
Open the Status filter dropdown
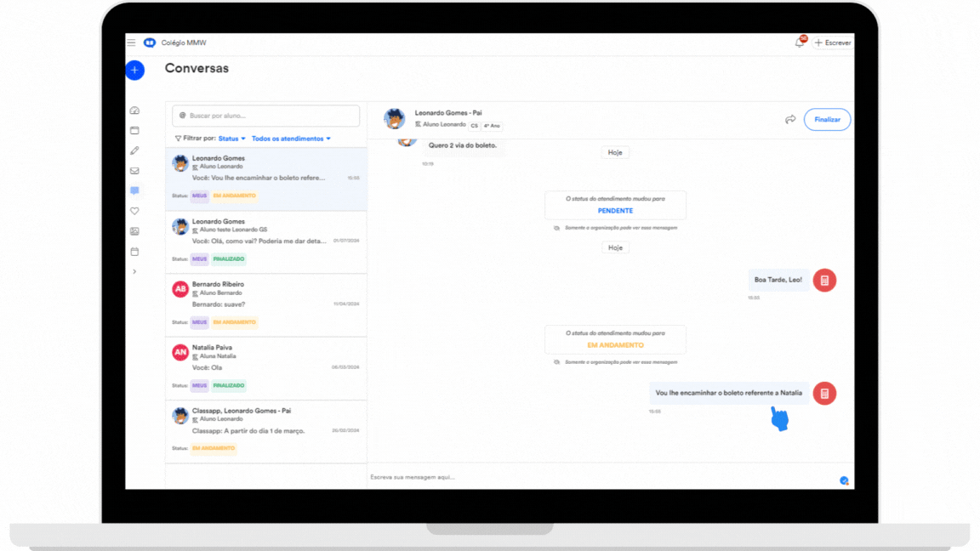[x=232, y=139]
